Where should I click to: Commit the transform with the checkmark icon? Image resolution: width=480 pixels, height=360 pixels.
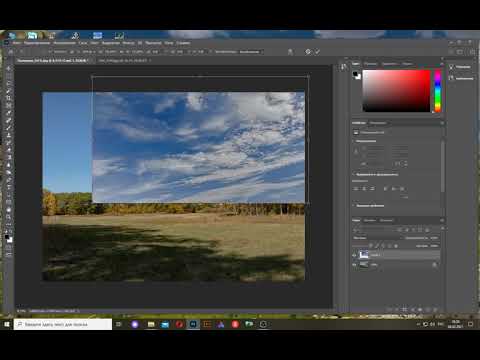(317, 52)
